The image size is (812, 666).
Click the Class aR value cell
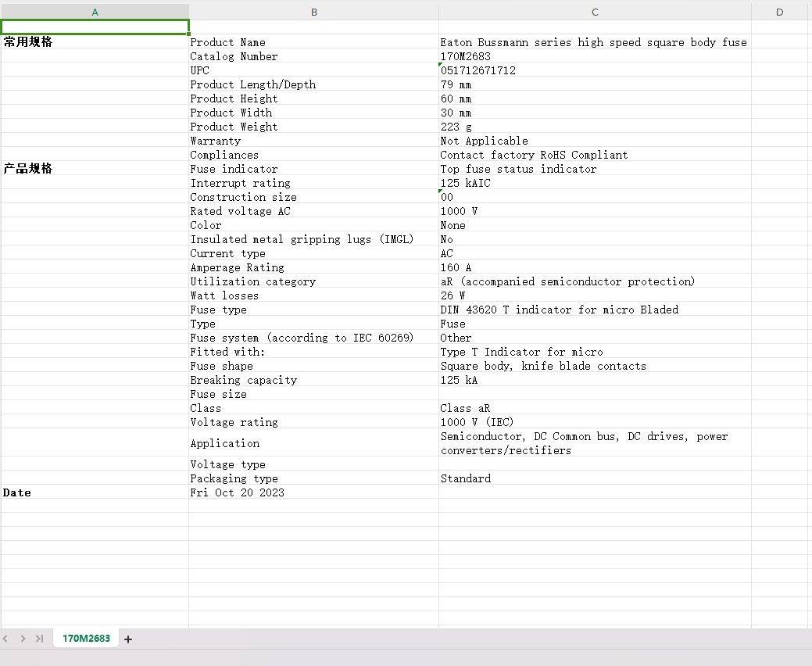[595, 407]
